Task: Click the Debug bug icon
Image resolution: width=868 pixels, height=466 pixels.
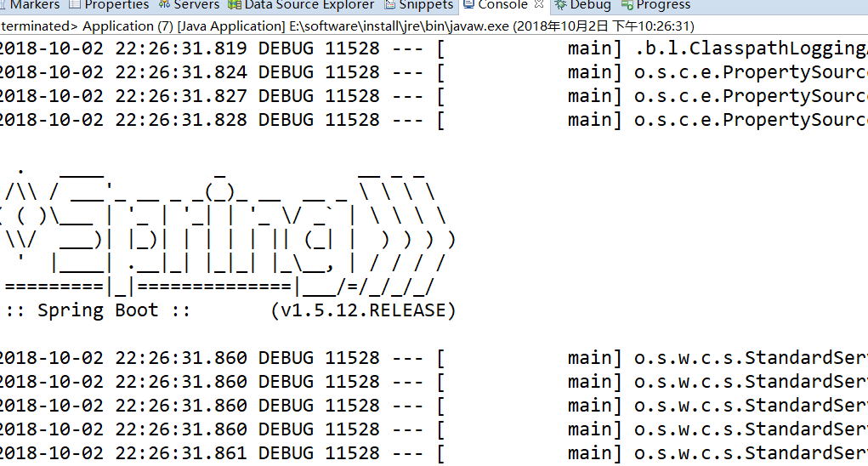Action: click(560, 5)
